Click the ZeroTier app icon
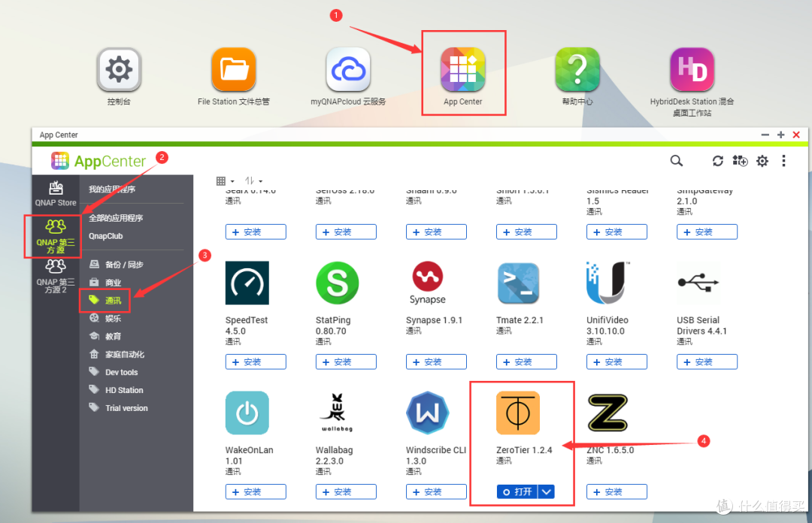 [518, 413]
